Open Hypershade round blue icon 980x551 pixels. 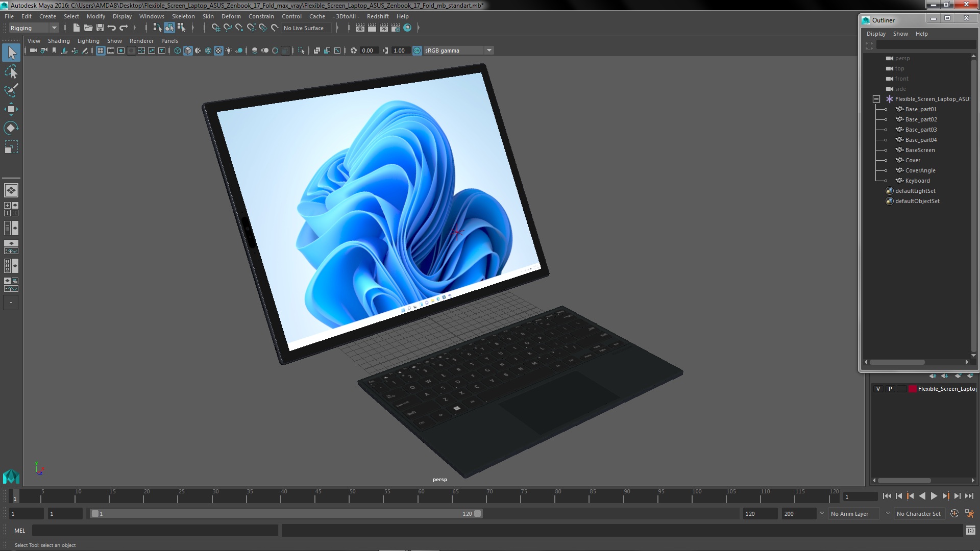coord(407,28)
